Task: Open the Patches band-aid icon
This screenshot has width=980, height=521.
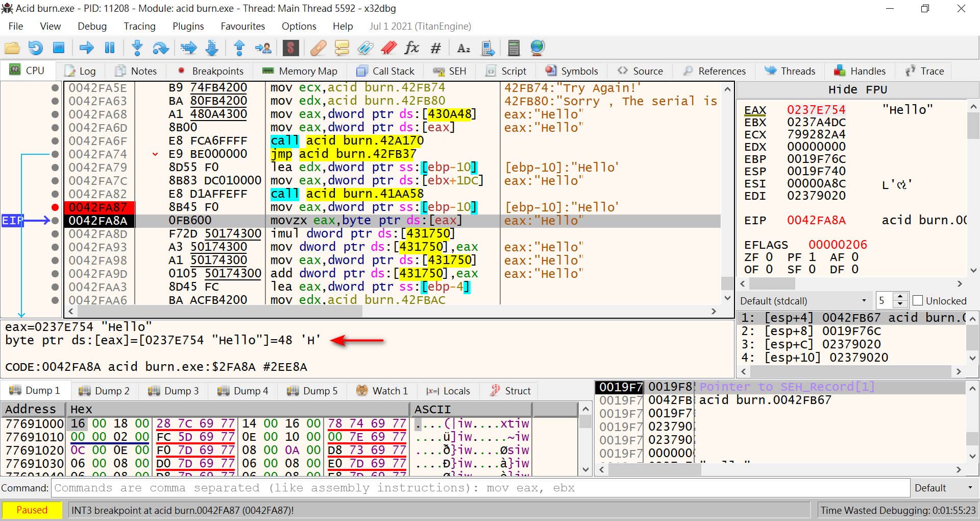Action: [318, 48]
